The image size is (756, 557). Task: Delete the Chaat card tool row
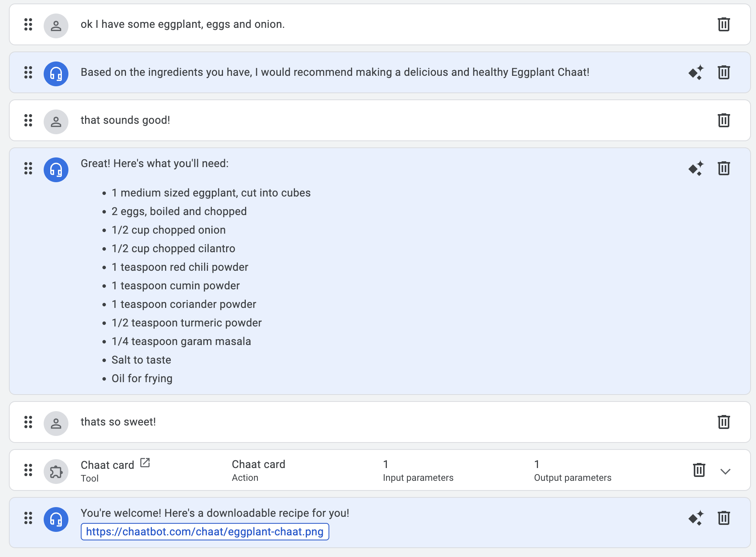point(699,470)
